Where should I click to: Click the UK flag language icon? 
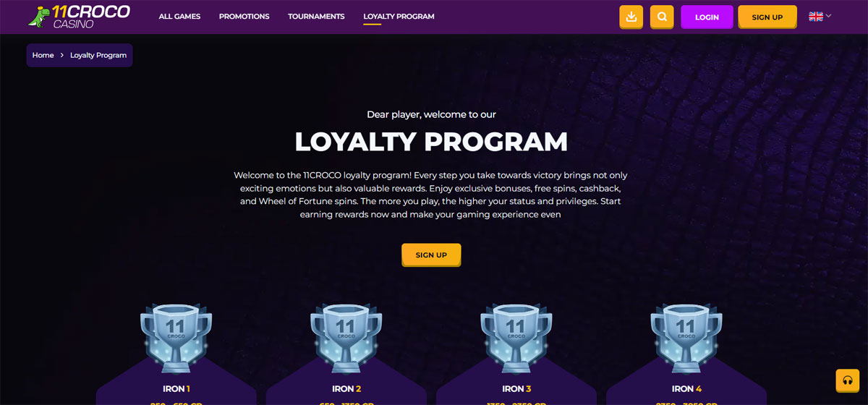(x=815, y=16)
